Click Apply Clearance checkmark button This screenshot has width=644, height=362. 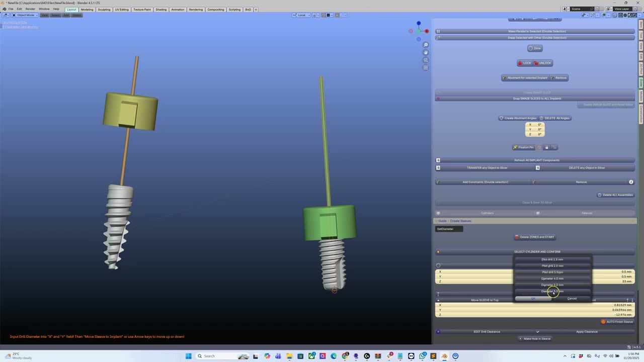coord(586,332)
